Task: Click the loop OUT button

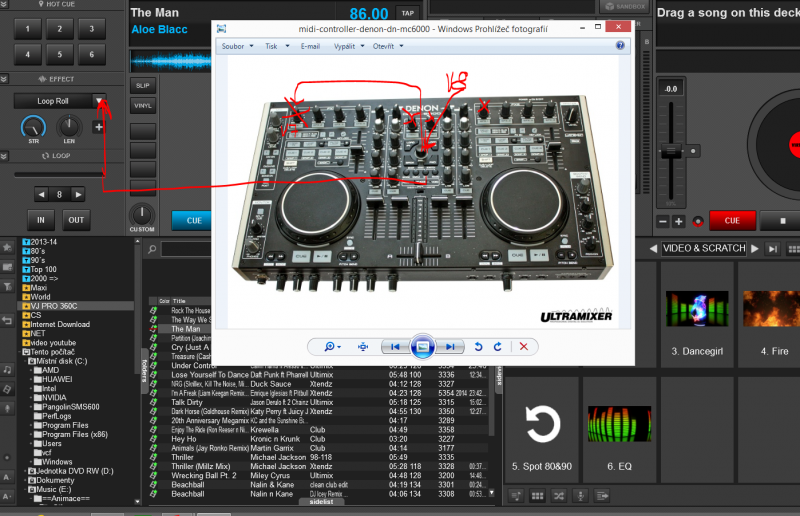Action: [76, 220]
